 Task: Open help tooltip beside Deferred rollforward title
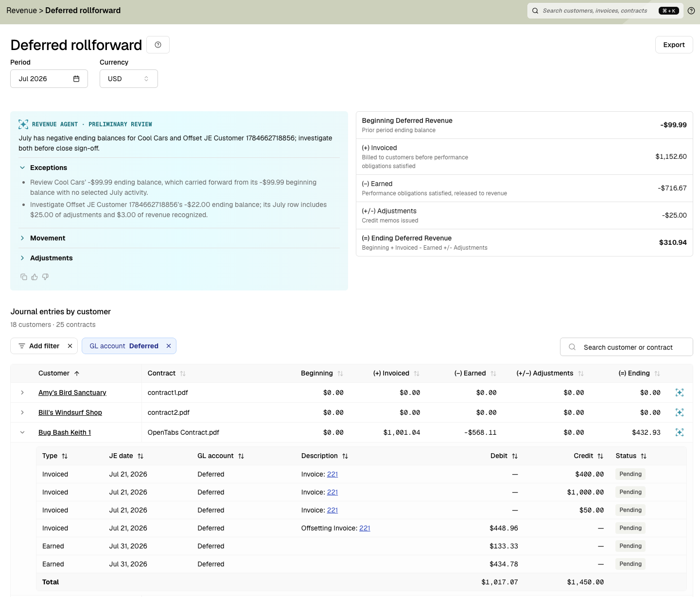(x=158, y=45)
